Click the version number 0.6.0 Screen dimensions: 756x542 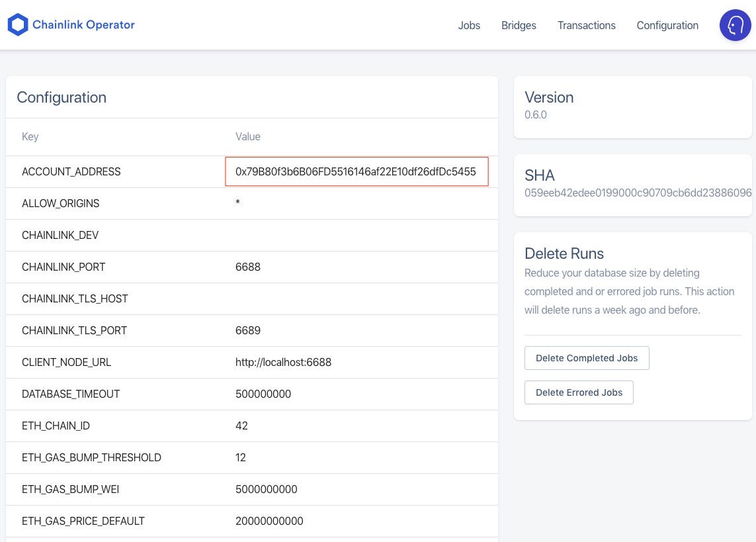(x=535, y=114)
